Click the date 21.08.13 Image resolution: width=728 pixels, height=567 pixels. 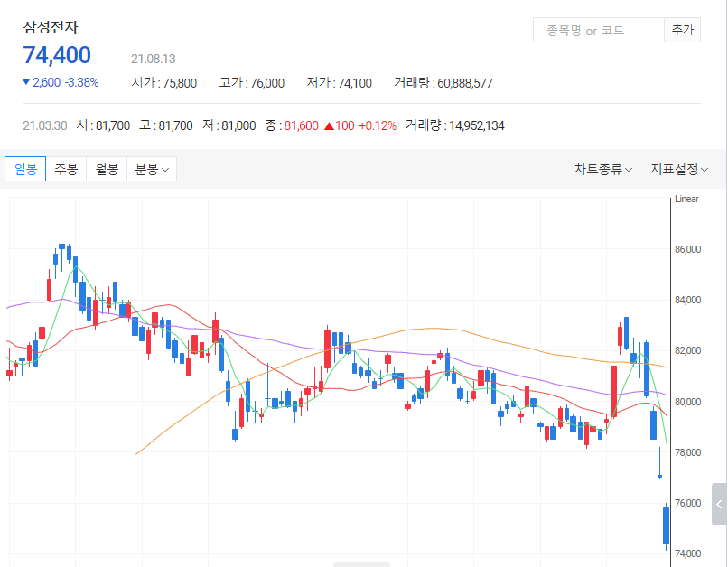[154, 59]
